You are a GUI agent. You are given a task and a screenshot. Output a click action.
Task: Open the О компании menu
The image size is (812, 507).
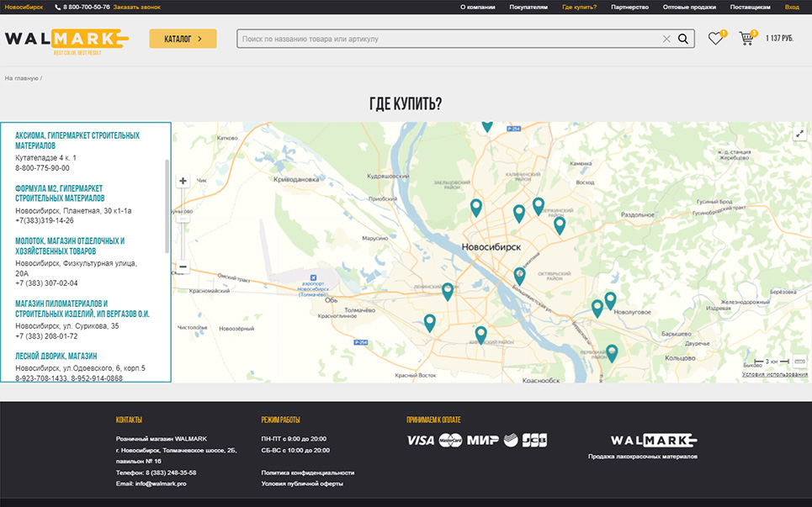477,8
